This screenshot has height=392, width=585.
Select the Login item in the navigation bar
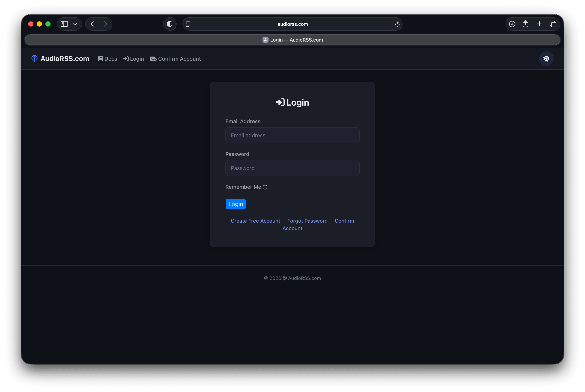[133, 58]
